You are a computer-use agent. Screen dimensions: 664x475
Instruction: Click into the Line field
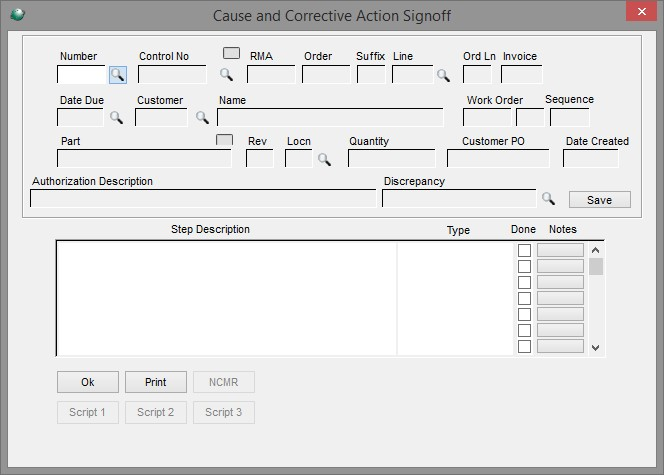(x=412, y=75)
